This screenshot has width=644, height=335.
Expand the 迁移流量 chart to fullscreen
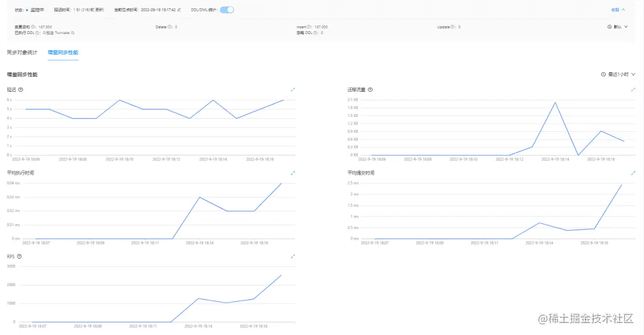[633, 89]
